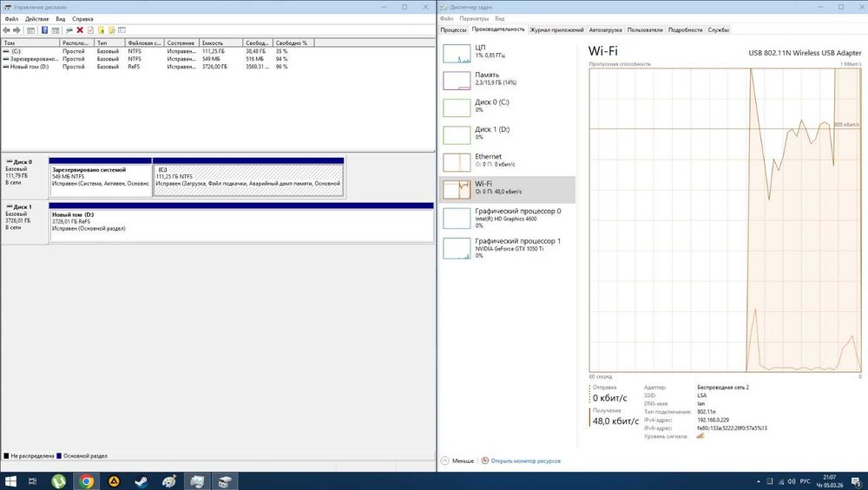Switch to the Службы tab
Screen dimensions: 868x490
(719, 29)
